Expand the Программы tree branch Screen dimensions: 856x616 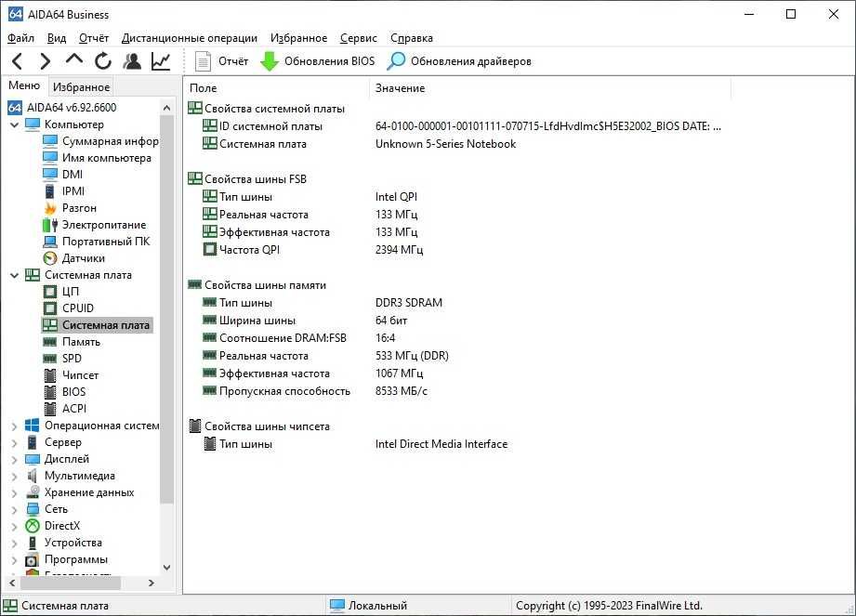tap(15, 560)
